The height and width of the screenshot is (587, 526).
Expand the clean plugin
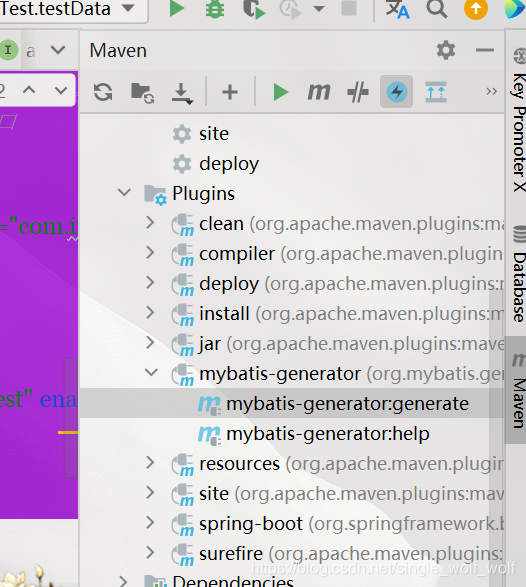150,222
